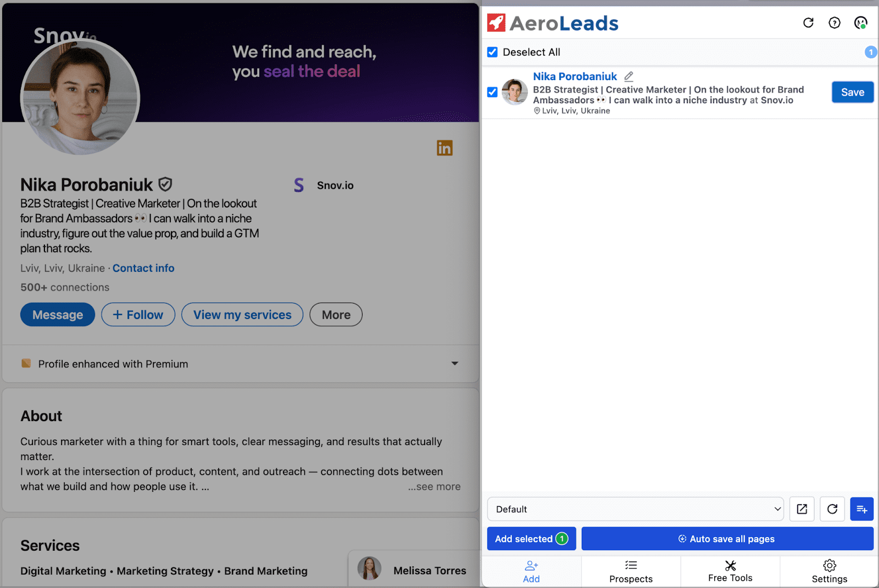This screenshot has width=879, height=588.
Task: Click the LinkedIn icon on the profile banner
Action: [444, 148]
